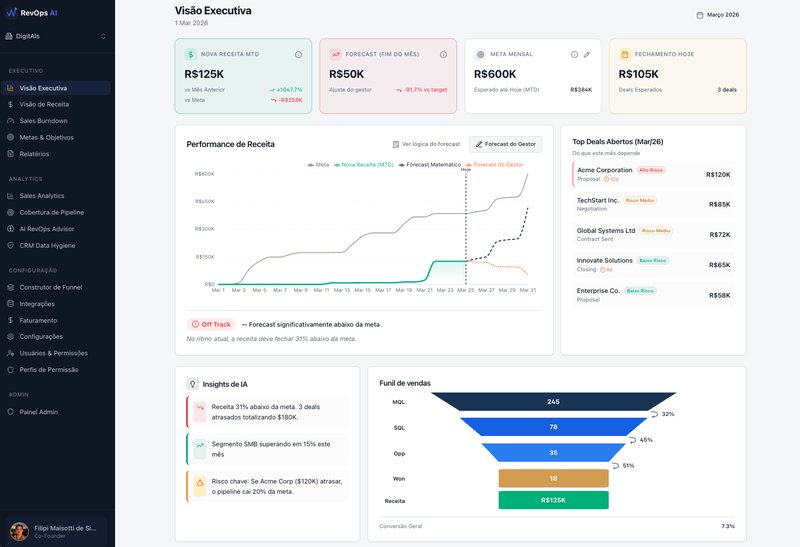
Task: Click the warning triangle icon on Risco chave insight
Action: [199, 483]
